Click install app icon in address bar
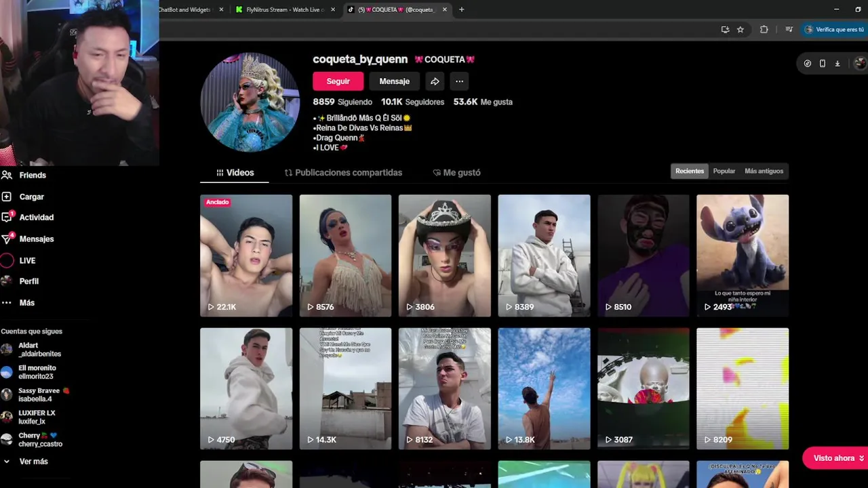Image resolution: width=868 pixels, height=488 pixels. 725,30
